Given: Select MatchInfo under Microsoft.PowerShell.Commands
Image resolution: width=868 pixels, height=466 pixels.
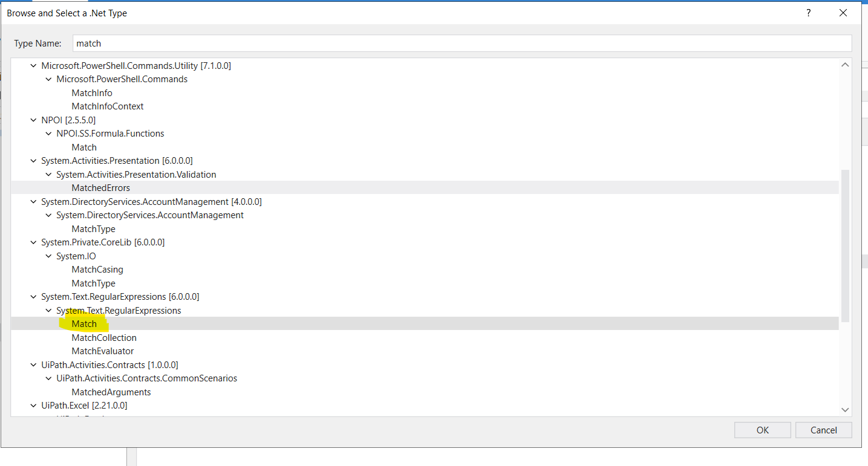Looking at the screenshot, I should pos(91,92).
